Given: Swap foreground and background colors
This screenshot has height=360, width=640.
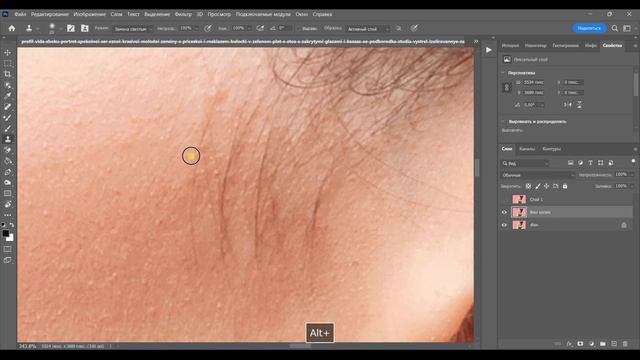Looking at the screenshot, I should tap(12, 225).
